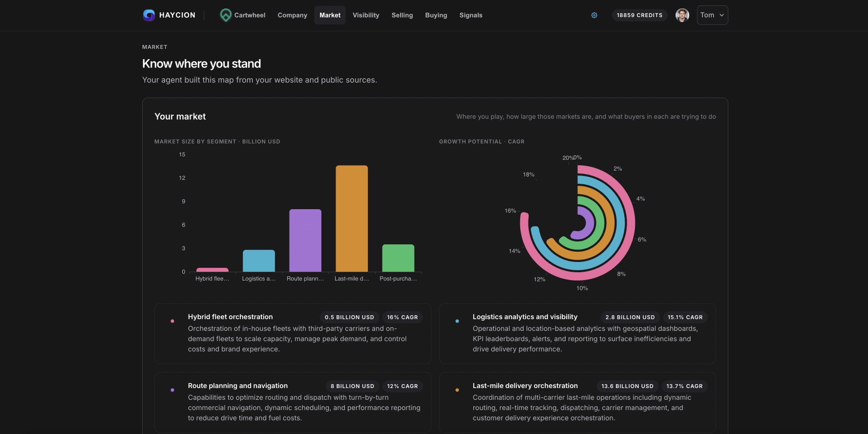This screenshot has width=868, height=434.
Task: Select the Market tab
Action: click(330, 15)
